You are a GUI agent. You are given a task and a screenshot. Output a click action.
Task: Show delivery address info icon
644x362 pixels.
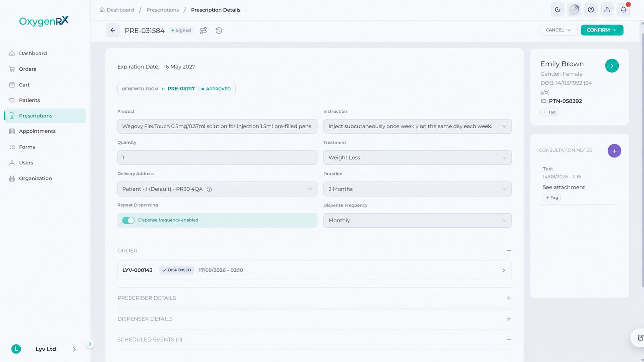pos(209,189)
